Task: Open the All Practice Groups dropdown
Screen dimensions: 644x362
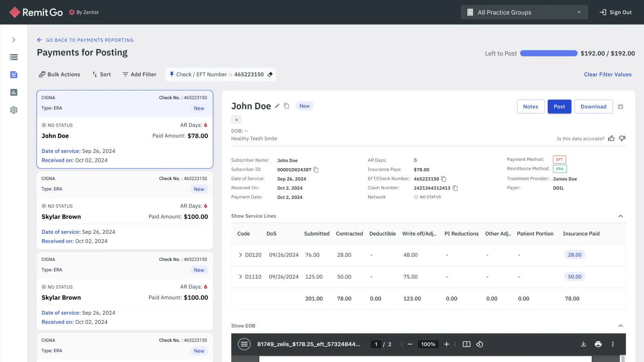Action: [525, 13]
